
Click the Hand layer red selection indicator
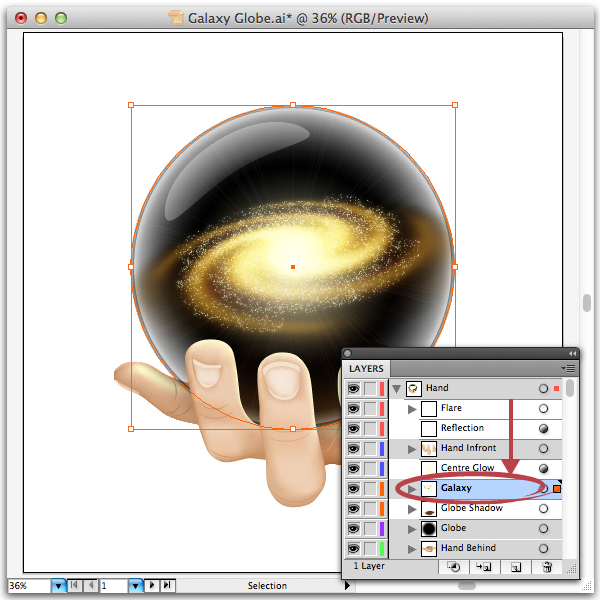pos(557,388)
